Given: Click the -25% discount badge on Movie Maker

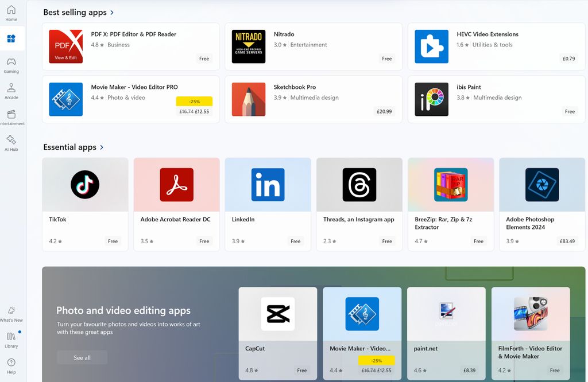Looking at the screenshot, I should coord(194,101).
